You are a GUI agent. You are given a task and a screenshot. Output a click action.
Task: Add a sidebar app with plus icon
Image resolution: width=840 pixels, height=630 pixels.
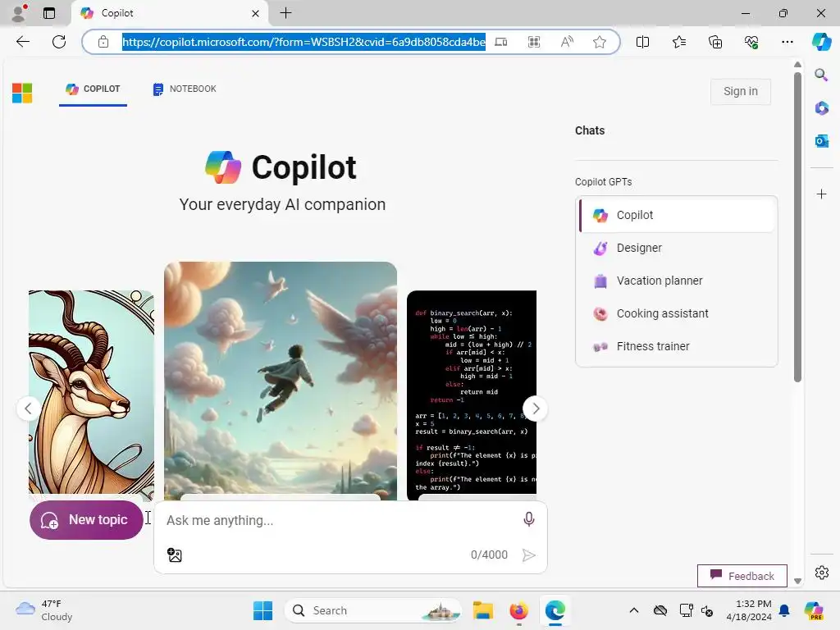pyautogui.click(x=821, y=194)
